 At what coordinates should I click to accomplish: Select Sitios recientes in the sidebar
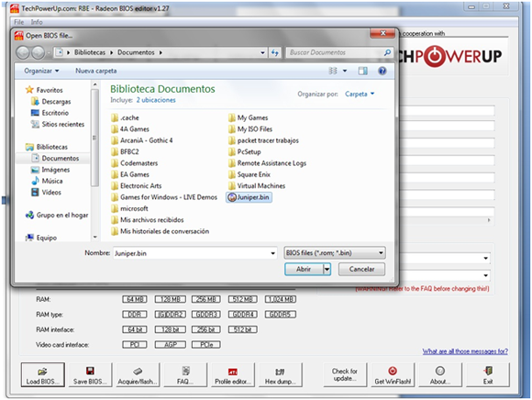click(58, 124)
